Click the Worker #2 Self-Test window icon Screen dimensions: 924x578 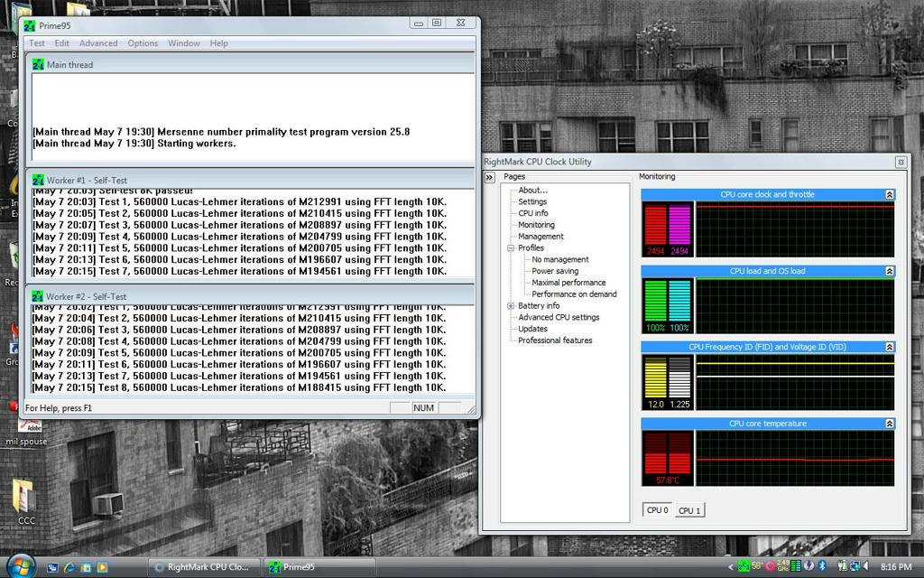pyautogui.click(x=38, y=296)
